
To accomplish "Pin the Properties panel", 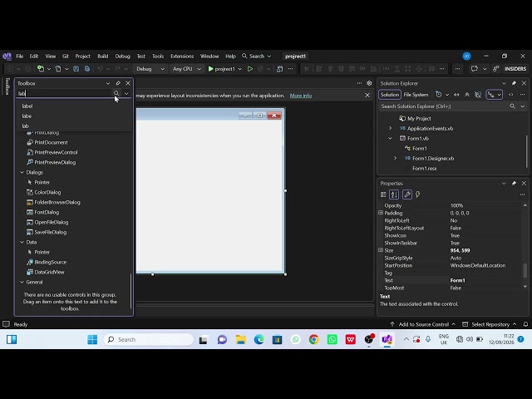I will pos(514,183).
